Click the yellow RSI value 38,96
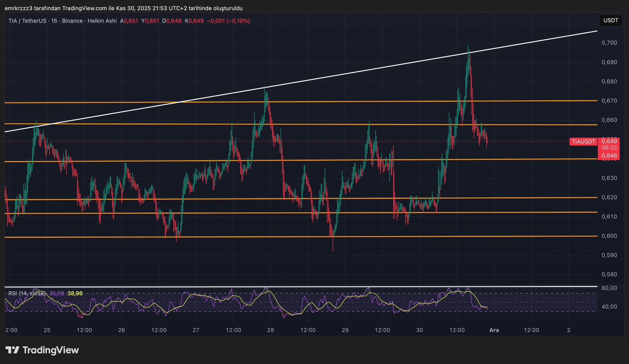This screenshot has height=364, width=629. (75, 293)
